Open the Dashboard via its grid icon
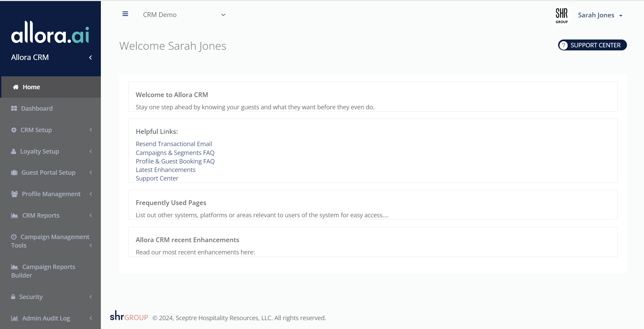 pyautogui.click(x=14, y=108)
